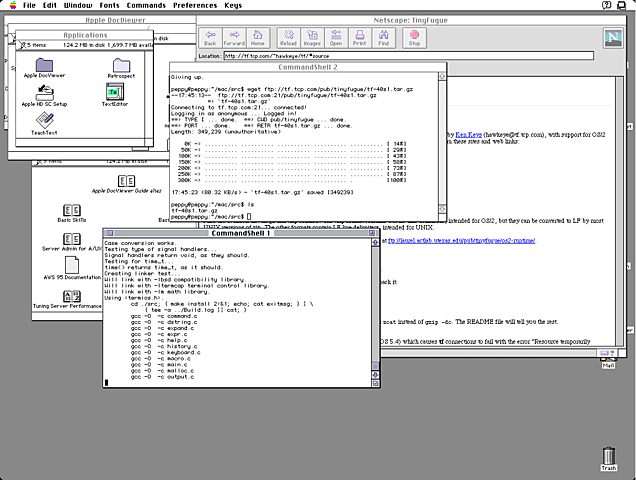Viewport: 636px width, 480px height.
Task: Click the Open toolbar button in Netscape
Action: point(336,38)
